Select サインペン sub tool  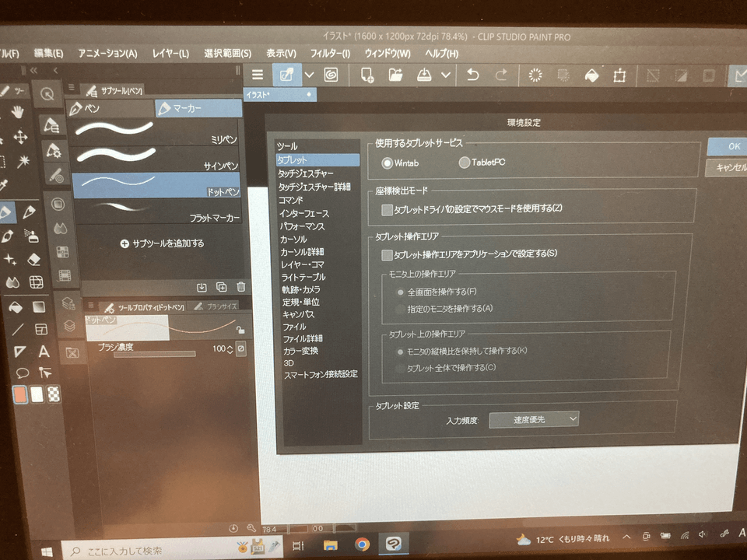pyautogui.click(x=156, y=159)
